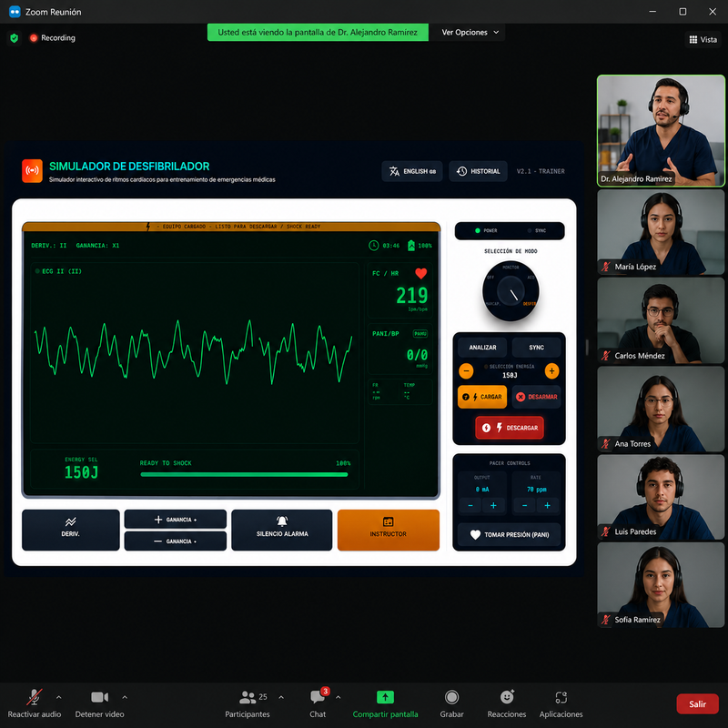
Task: Expand video options arrow next to Detener video
Action: click(125, 697)
